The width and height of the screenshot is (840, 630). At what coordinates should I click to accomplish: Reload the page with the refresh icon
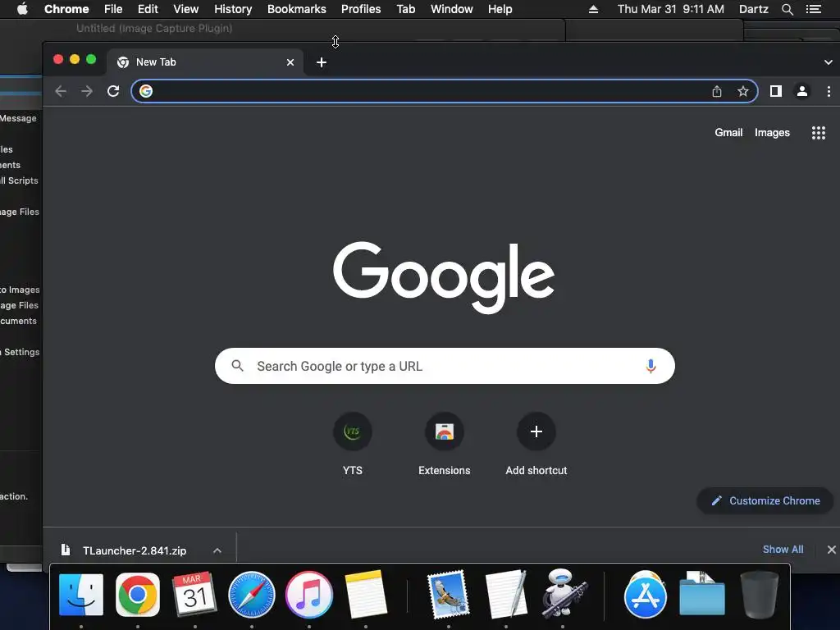113,91
